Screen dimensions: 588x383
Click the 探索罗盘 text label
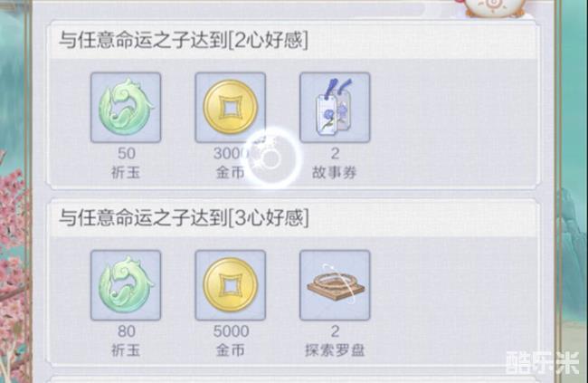(335, 350)
